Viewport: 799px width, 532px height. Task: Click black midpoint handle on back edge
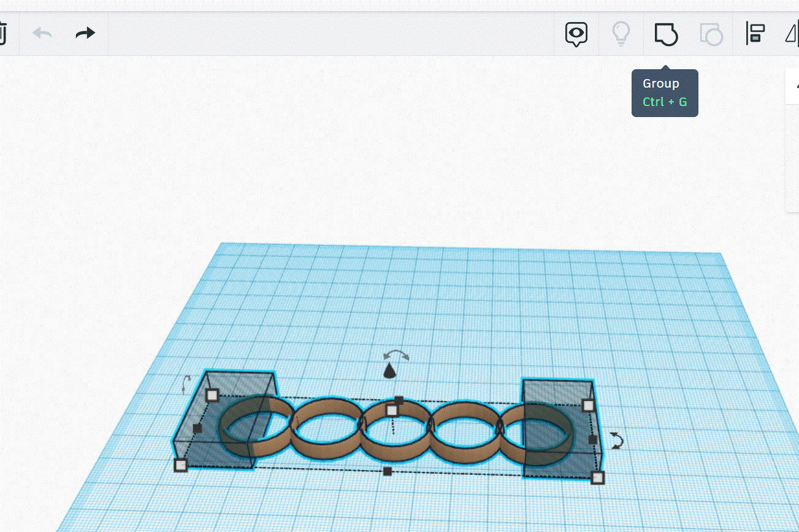click(x=399, y=400)
